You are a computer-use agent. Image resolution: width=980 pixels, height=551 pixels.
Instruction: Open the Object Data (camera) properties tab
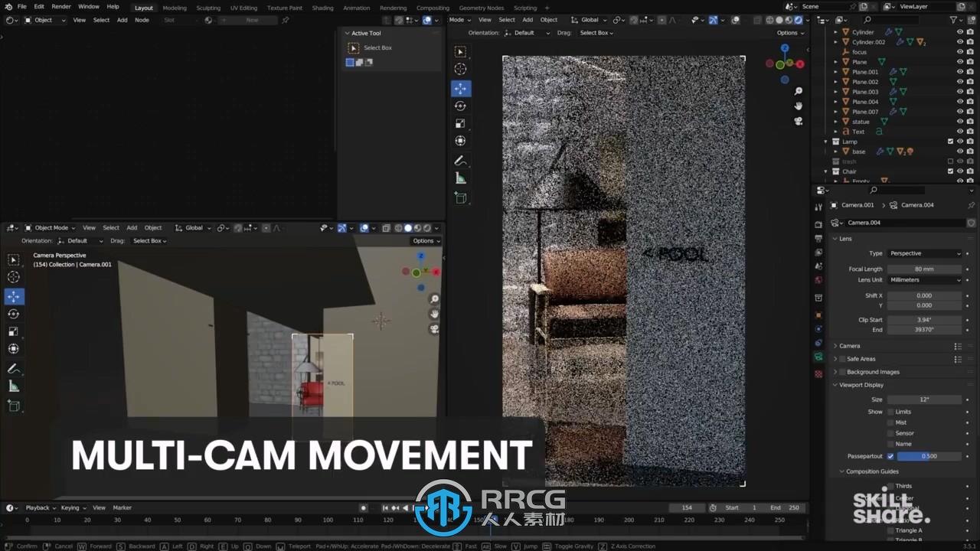click(x=818, y=357)
